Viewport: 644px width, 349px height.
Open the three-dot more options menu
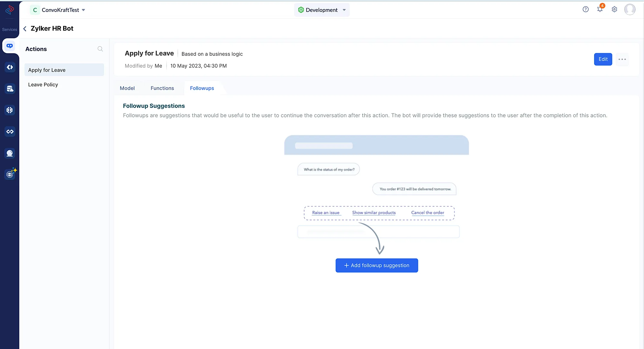(x=622, y=59)
